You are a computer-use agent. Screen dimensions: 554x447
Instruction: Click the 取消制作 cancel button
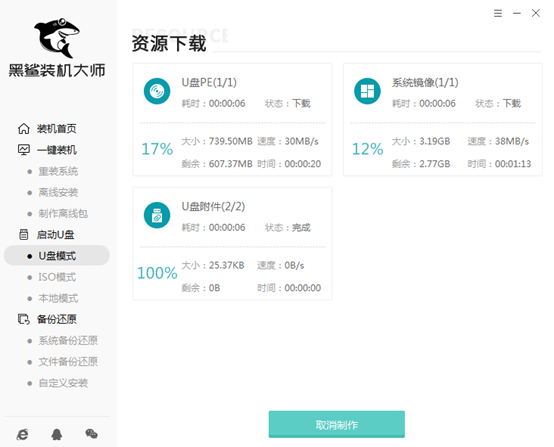[x=337, y=424]
